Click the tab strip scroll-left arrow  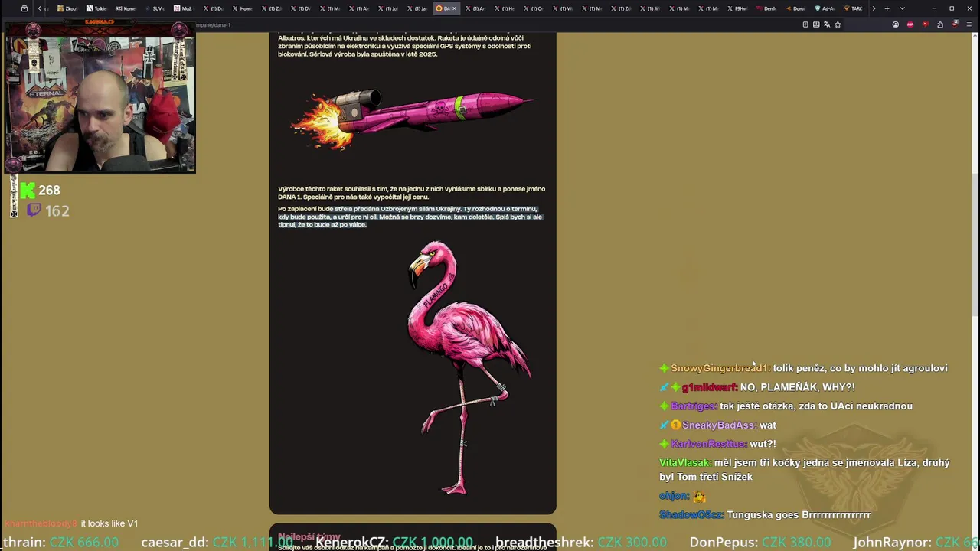tap(40, 8)
